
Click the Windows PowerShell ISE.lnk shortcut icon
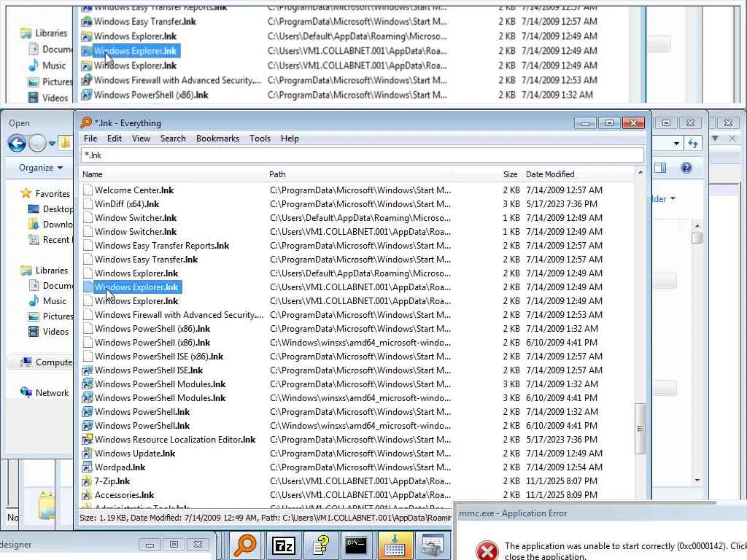[88, 370]
